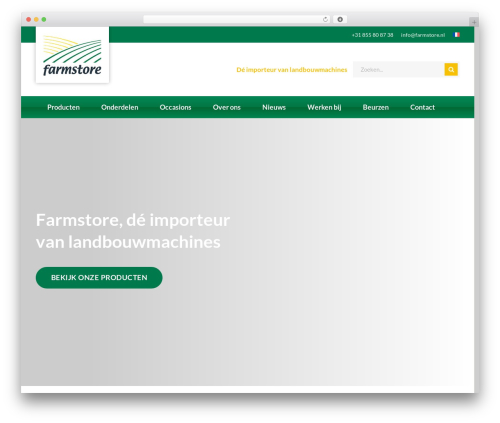This screenshot has height=423, width=500.
Task: Open the Producten menu
Action: [x=63, y=107]
